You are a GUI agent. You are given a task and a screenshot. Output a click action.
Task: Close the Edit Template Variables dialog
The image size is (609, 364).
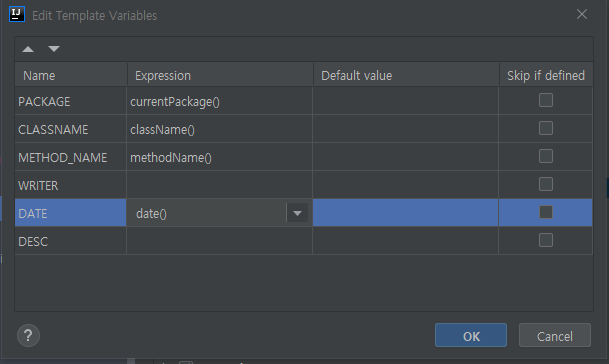click(582, 14)
